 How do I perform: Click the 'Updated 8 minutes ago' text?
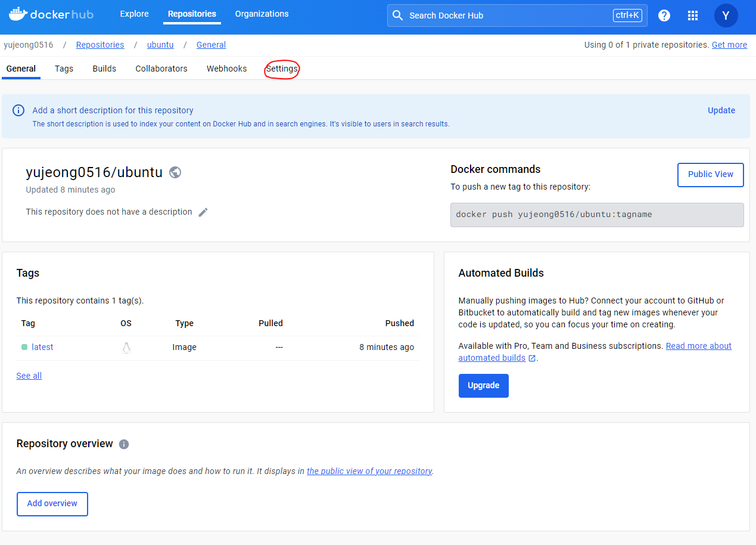[x=70, y=190]
